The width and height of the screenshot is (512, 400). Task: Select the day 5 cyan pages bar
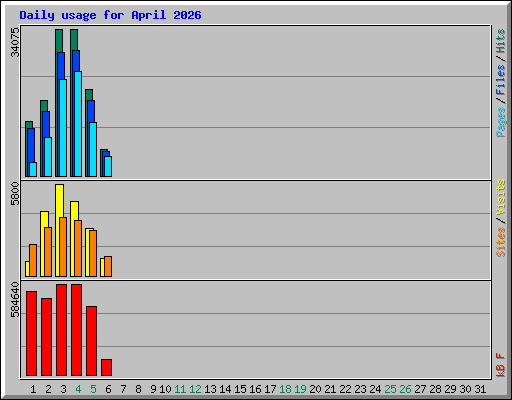point(93,149)
